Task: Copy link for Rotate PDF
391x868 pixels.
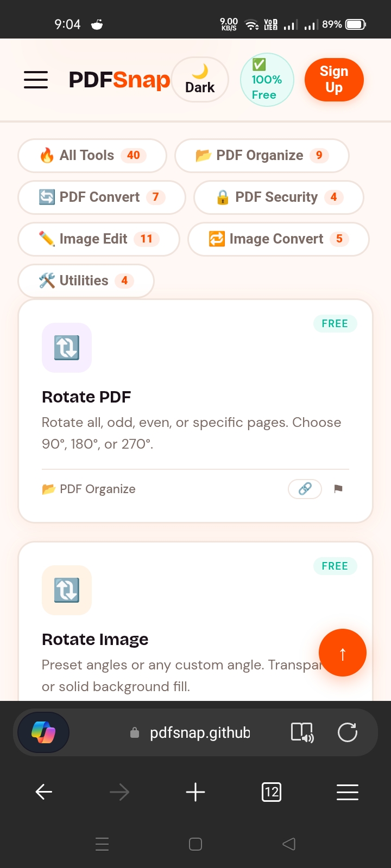Action: click(305, 489)
